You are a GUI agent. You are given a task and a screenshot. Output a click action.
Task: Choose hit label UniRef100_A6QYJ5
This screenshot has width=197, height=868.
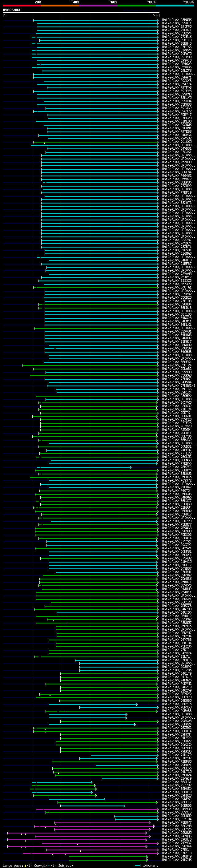point(176,704)
